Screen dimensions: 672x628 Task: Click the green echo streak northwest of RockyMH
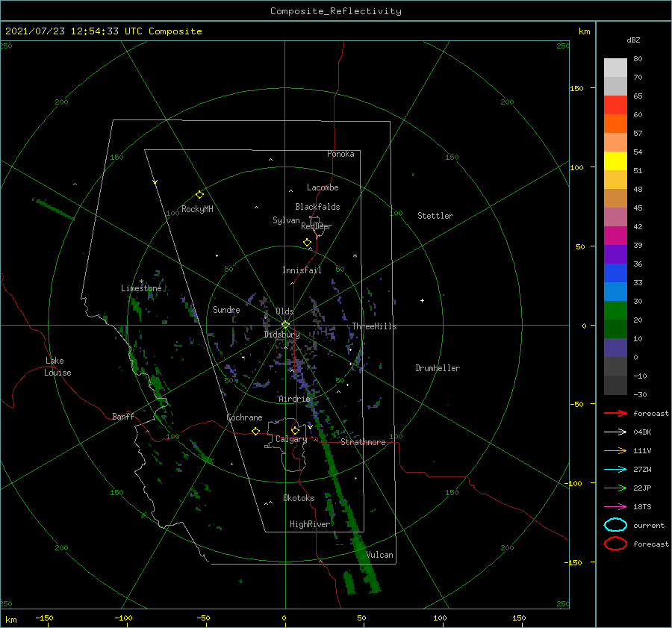point(55,209)
